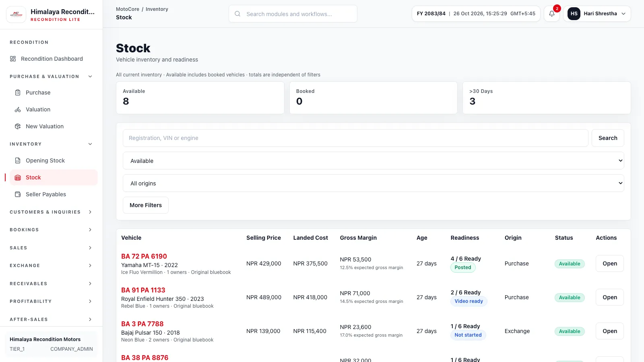
Task: Click the New Valuation icon
Action: coord(18,126)
